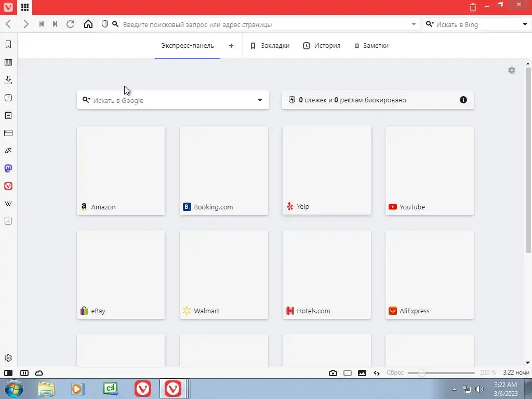Open the Bookmarks panel in sidebar
The width and height of the screenshot is (532, 399).
(x=8, y=45)
